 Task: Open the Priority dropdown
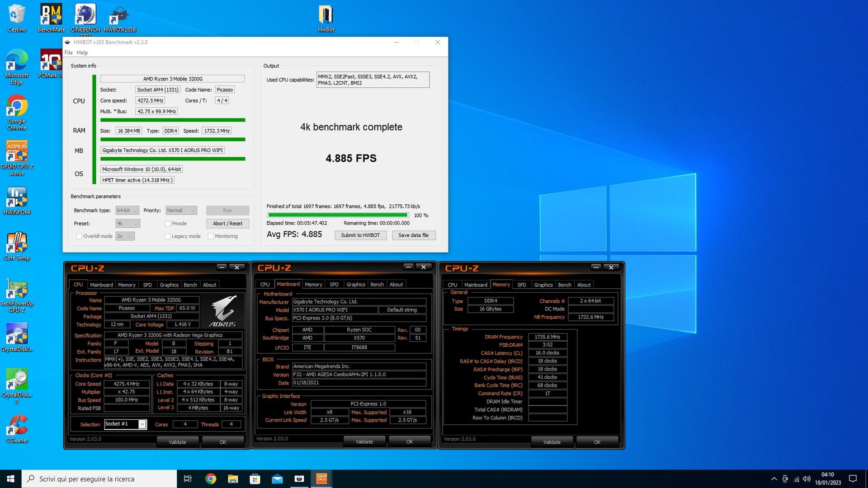click(x=181, y=211)
